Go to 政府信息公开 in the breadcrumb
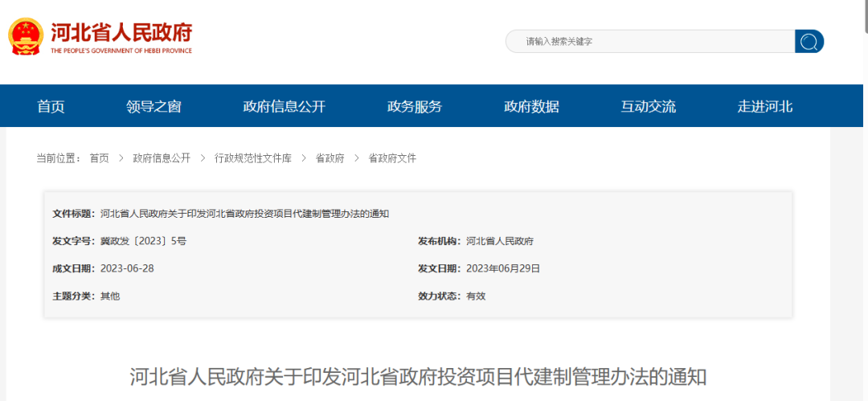Image resolution: width=868 pixels, height=401 pixels. pos(162,158)
